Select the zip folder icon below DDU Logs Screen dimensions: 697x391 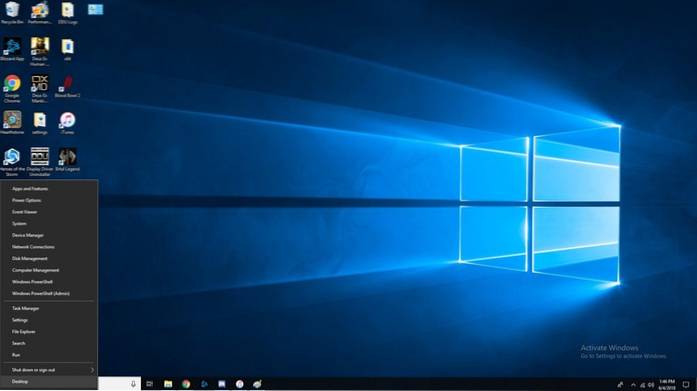coord(68,49)
